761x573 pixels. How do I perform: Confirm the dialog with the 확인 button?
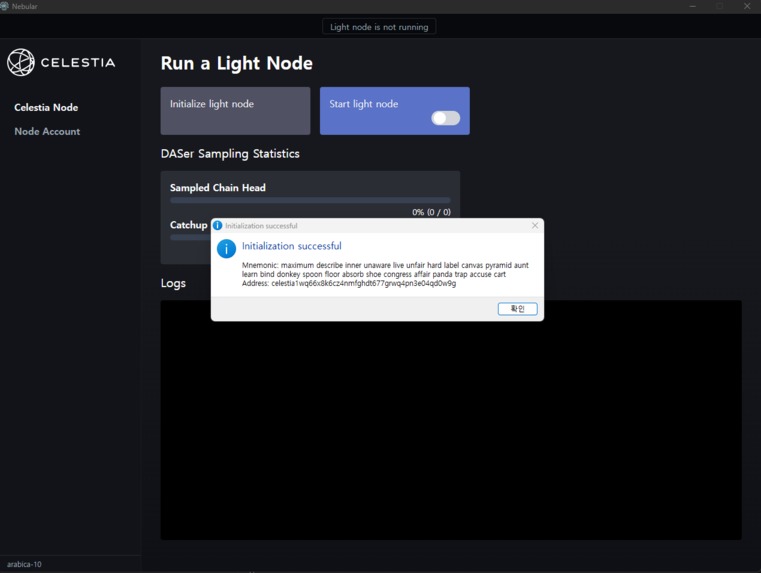(x=517, y=309)
